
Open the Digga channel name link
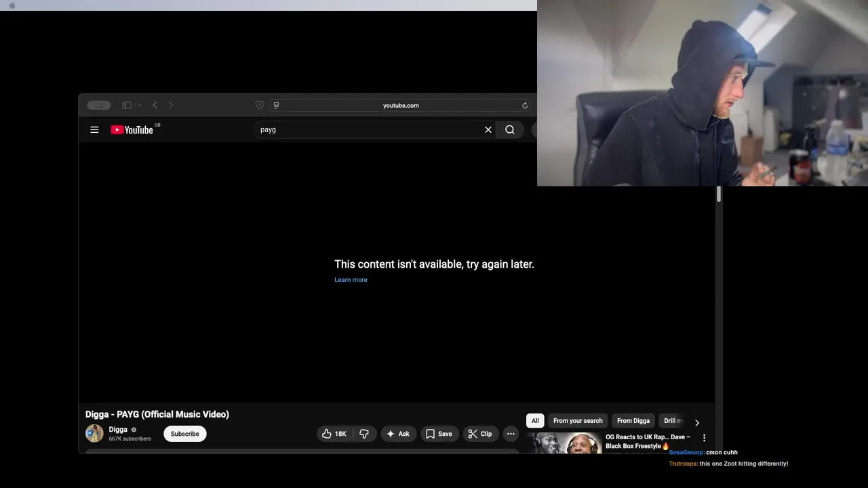click(118, 430)
